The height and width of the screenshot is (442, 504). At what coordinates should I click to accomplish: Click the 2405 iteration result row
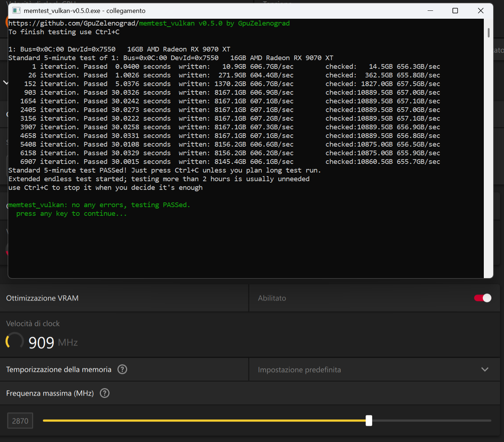click(230, 110)
